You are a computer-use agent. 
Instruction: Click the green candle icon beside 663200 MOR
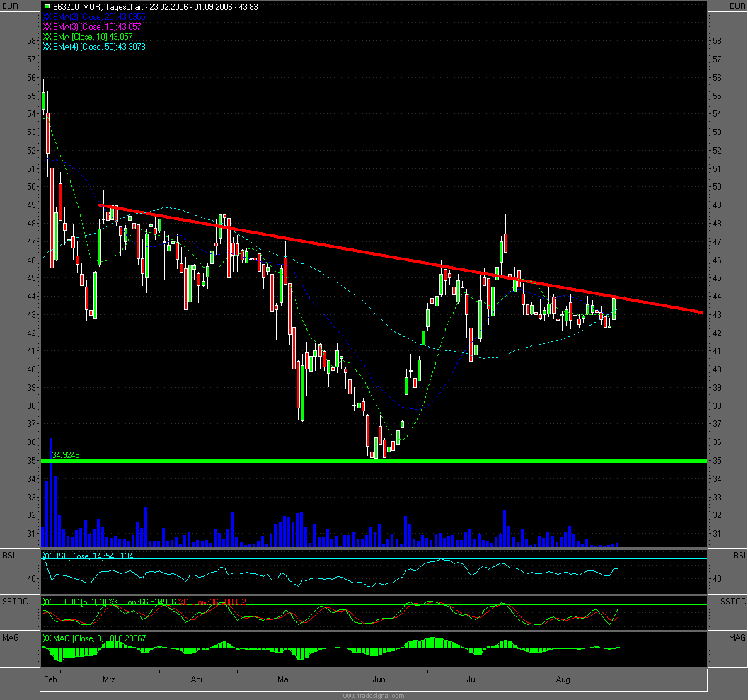tap(47, 6)
